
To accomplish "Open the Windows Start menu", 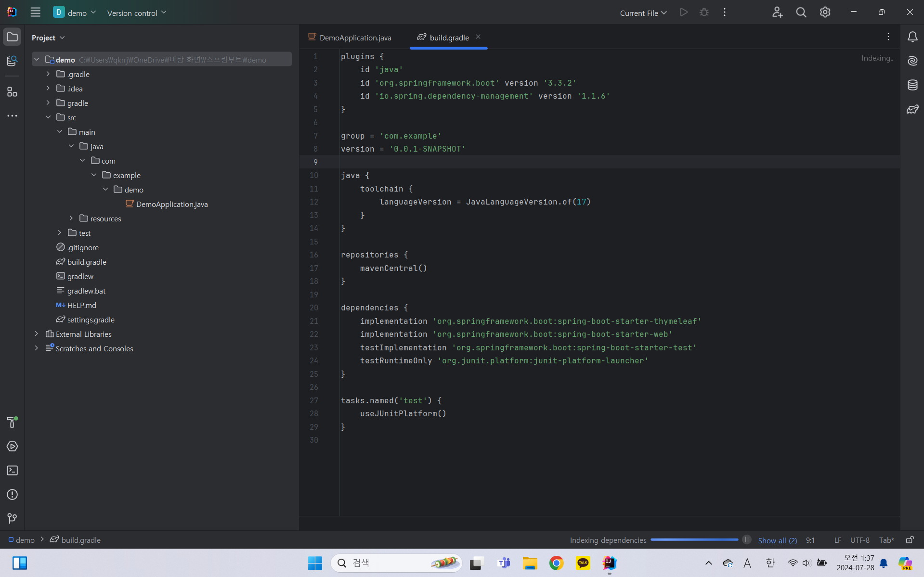I will tap(315, 563).
